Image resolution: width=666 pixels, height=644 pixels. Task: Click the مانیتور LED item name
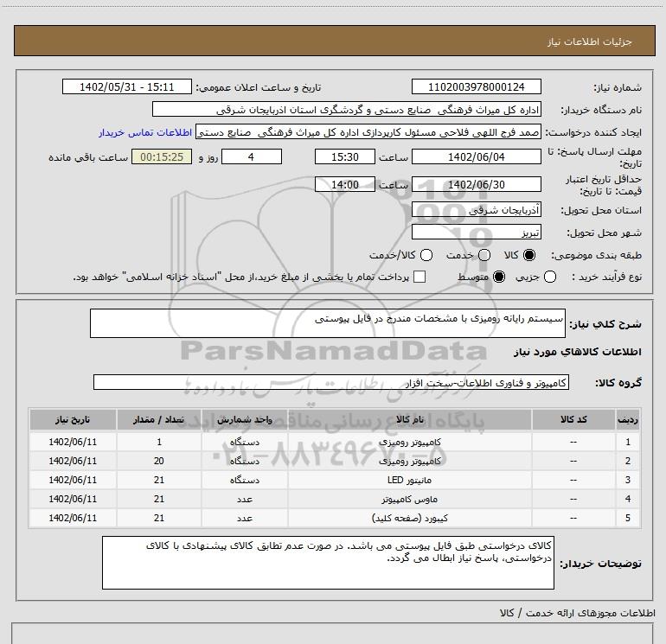click(409, 480)
